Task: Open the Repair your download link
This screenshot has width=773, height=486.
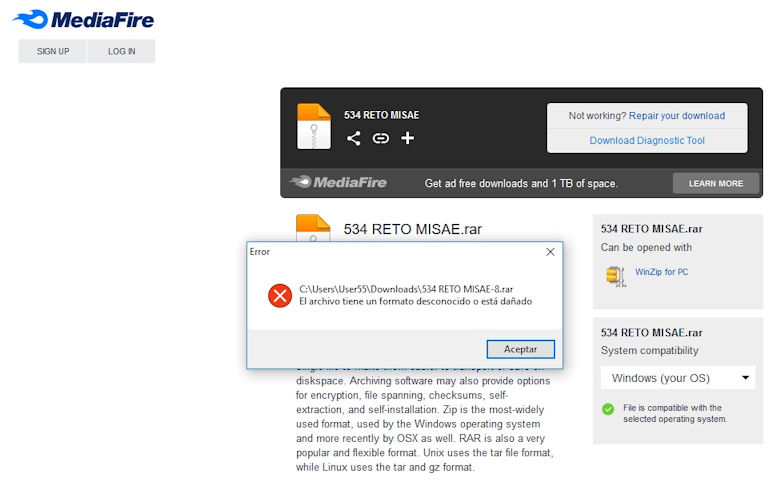Action: pos(676,116)
